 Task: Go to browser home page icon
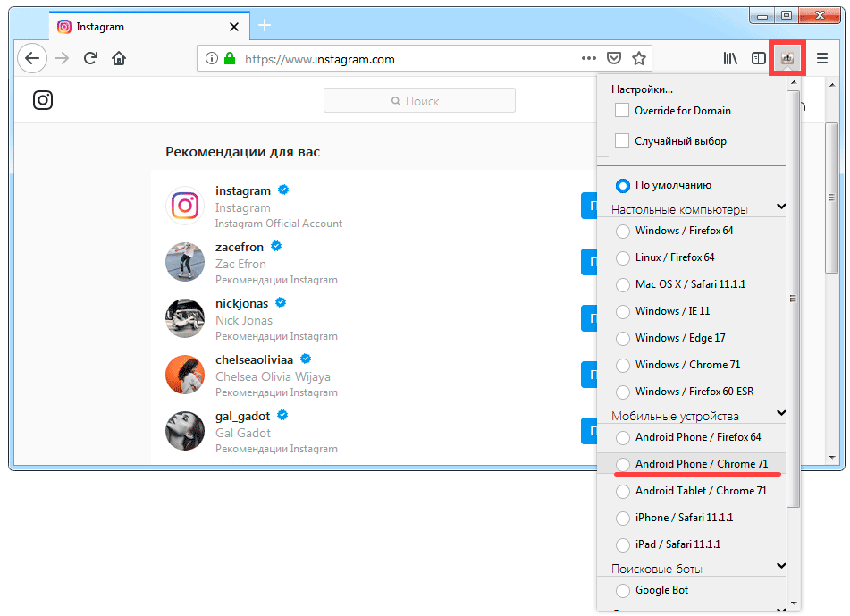pyautogui.click(x=119, y=59)
